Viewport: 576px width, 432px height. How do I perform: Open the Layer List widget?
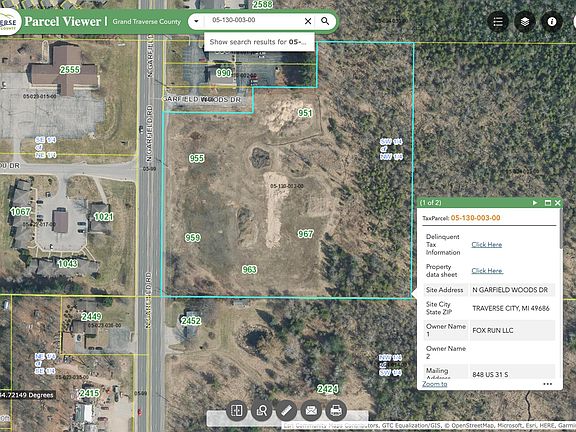tap(525, 22)
